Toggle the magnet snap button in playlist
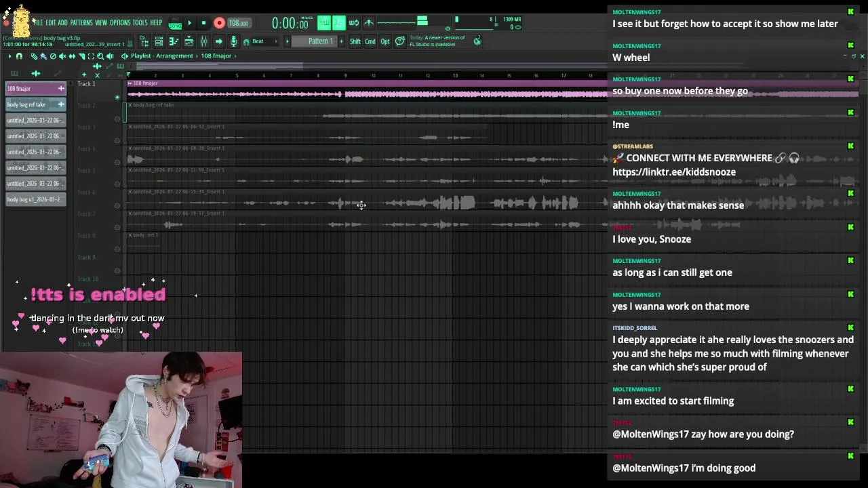Image resolution: width=868 pixels, height=488 pixels. click(19, 56)
